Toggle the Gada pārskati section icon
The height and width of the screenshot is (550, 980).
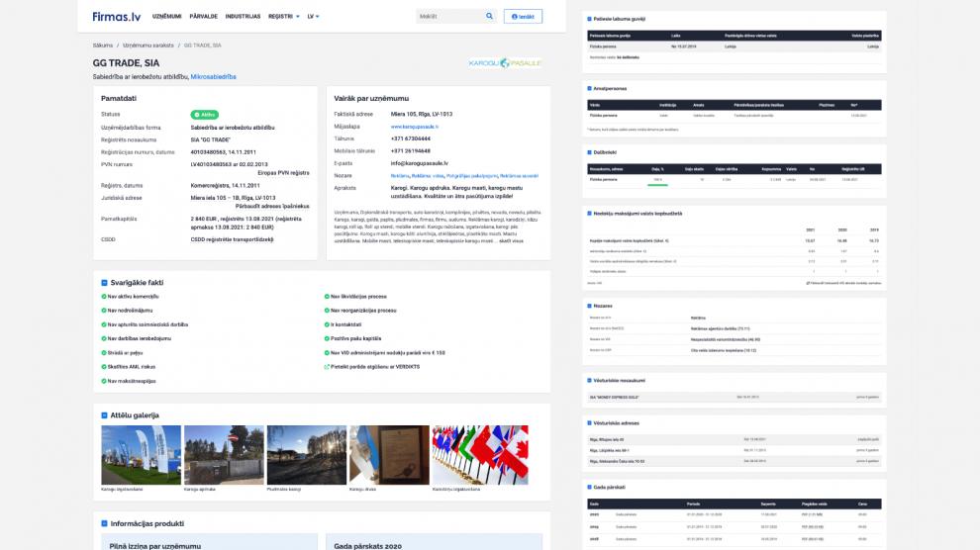click(x=588, y=488)
